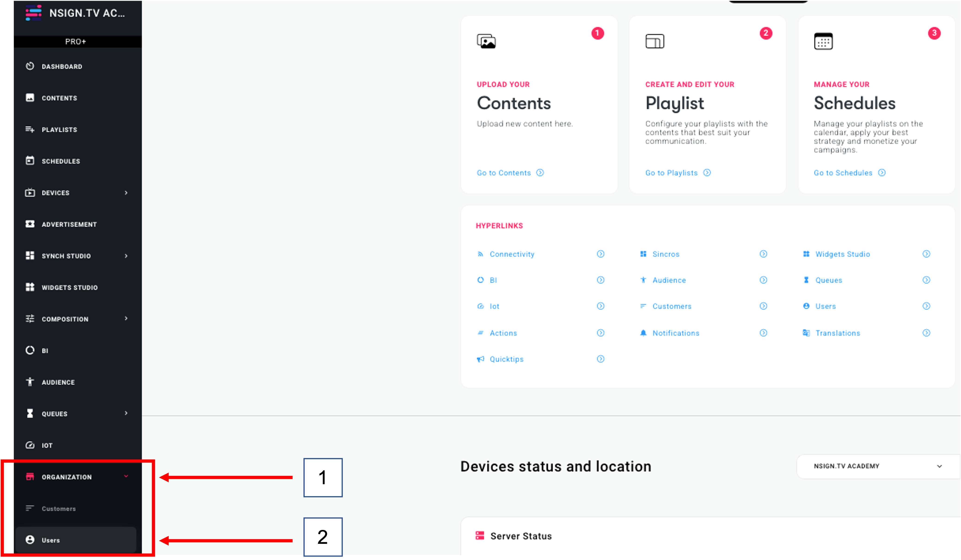961x560 pixels.
Task: Click the Dashboard gauge icon in sidebar
Action: click(x=30, y=66)
